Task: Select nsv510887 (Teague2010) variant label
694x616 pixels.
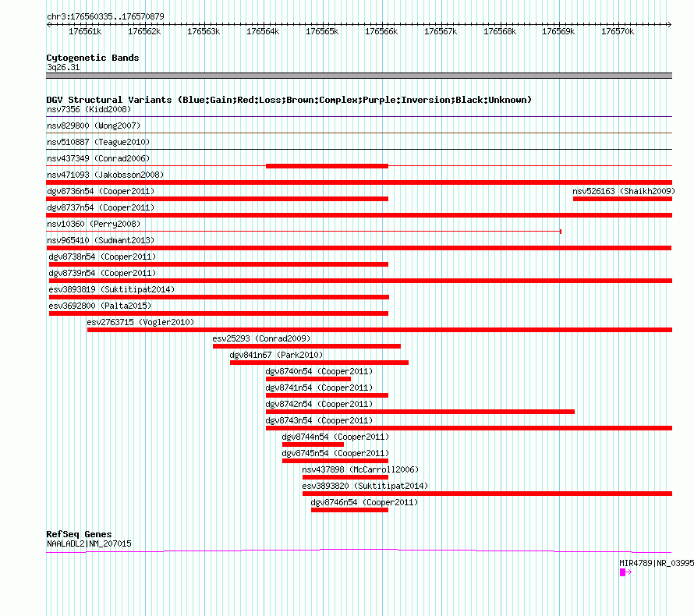Action: click(x=98, y=142)
